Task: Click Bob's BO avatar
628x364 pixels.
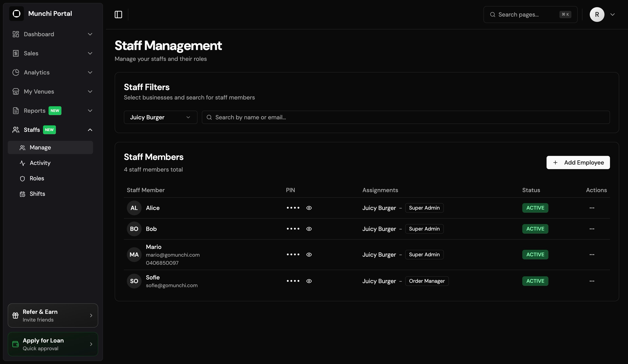Action: [134, 229]
